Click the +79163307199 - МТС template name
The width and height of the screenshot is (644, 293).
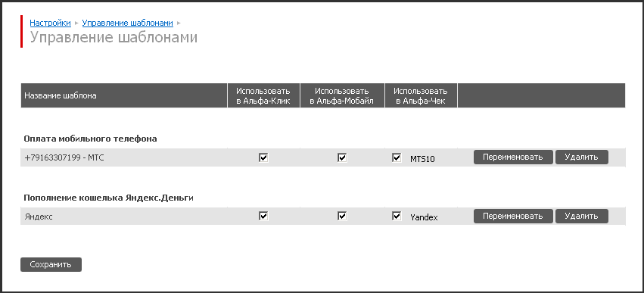click(64, 157)
